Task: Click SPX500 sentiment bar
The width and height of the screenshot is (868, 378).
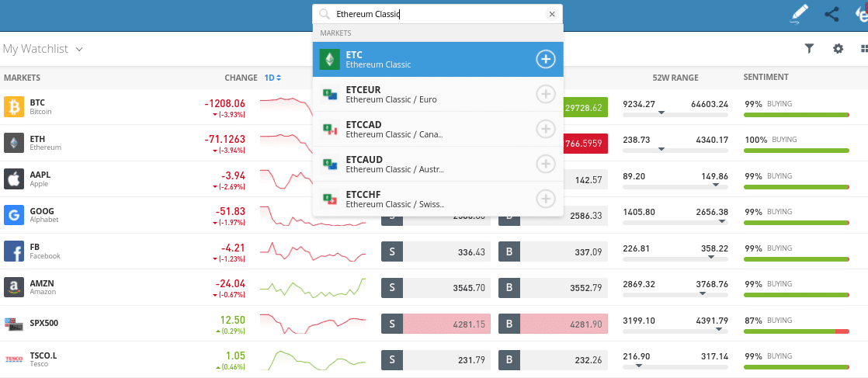Action: (x=796, y=331)
